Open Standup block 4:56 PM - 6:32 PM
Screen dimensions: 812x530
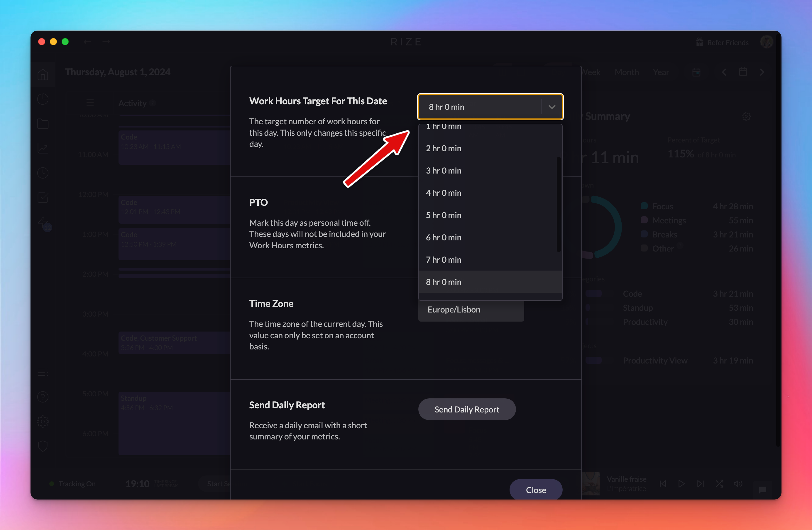coord(174,423)
